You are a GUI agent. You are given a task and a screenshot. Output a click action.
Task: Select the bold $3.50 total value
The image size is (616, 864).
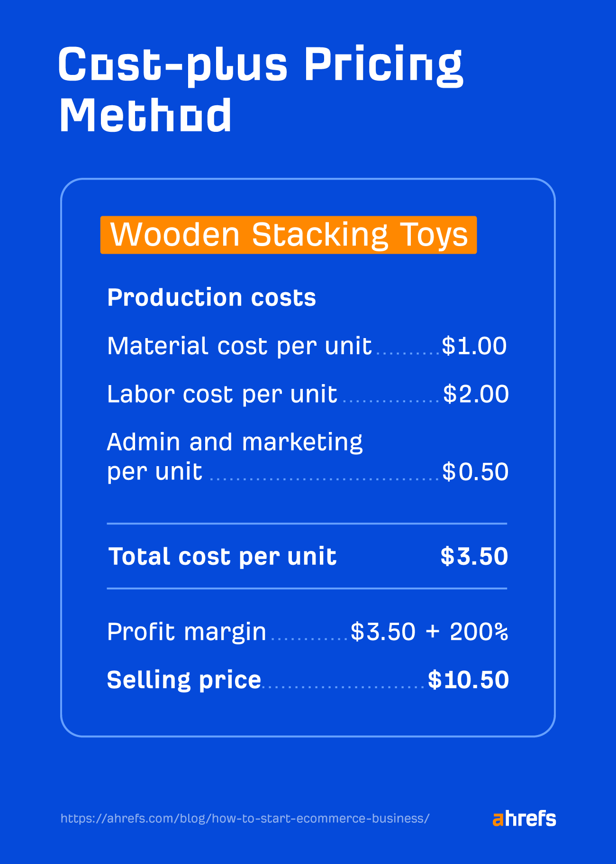474,556
